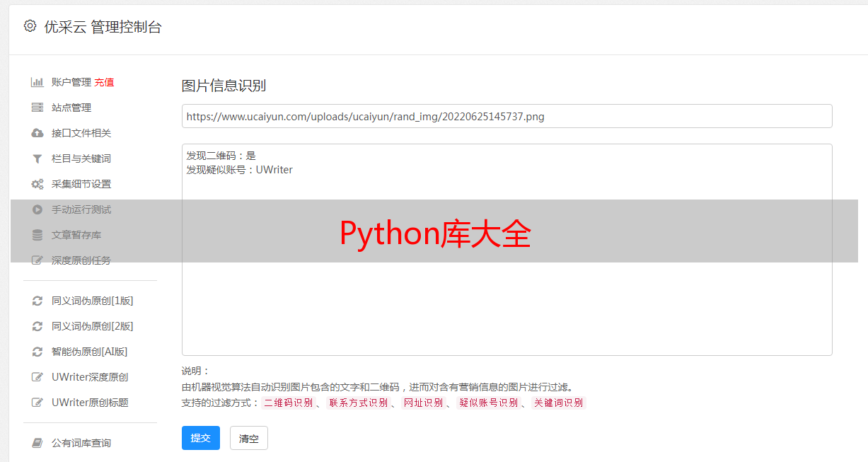Click the refresh icon beside 同义词伪原创[1版]
Viewport: 868px width, 462px height.
point(37,301)
